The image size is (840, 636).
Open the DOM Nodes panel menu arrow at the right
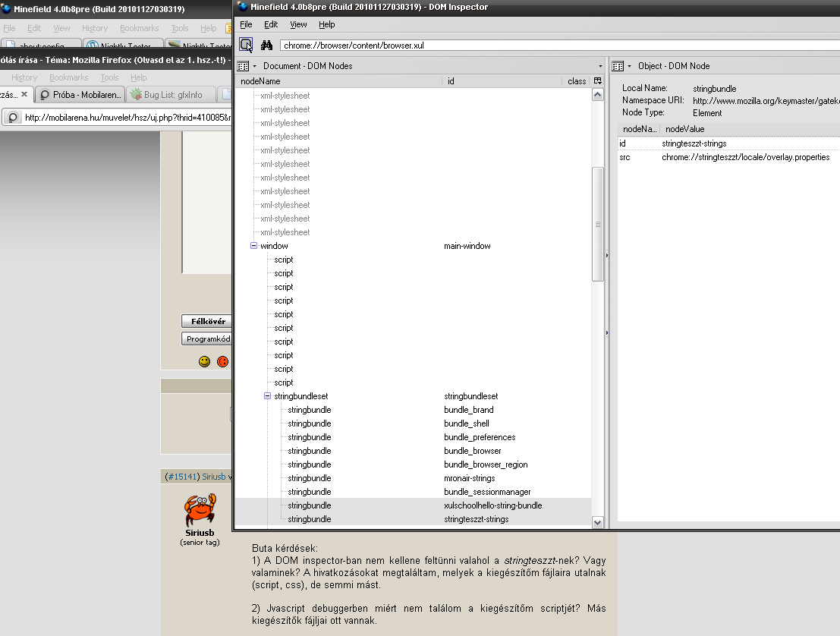(x=600, y=66)
